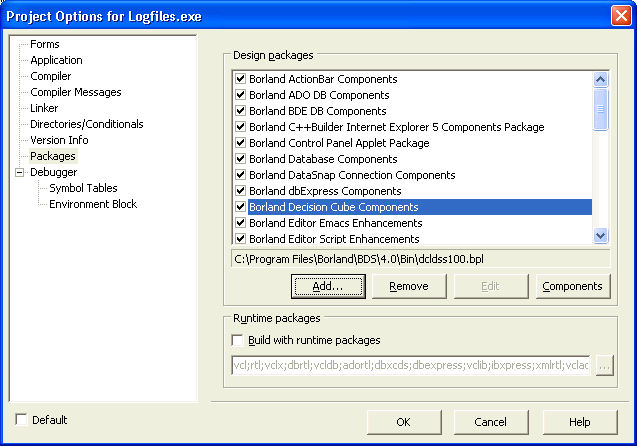This screenshot has width=637, height=446.
Task: Check the Default checkbox
Action: [x=21, y=419]
